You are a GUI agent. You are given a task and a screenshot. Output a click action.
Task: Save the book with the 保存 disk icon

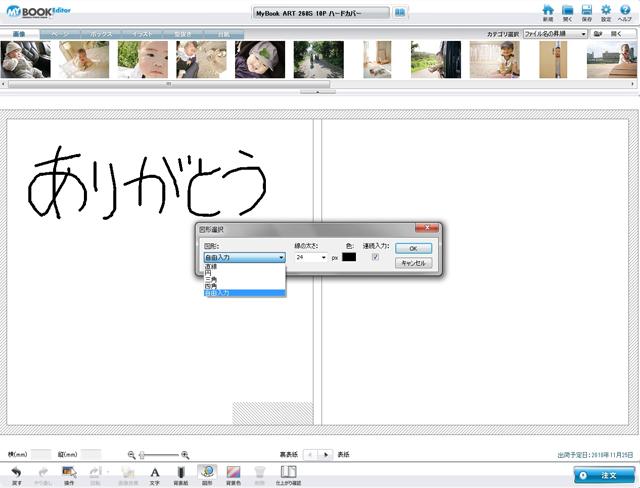(x=587, y=13)
